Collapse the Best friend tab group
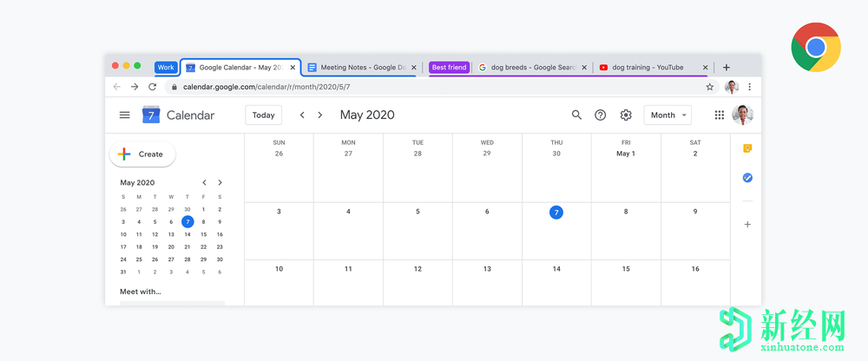This screenshot has width=868, height=361. 449,67
